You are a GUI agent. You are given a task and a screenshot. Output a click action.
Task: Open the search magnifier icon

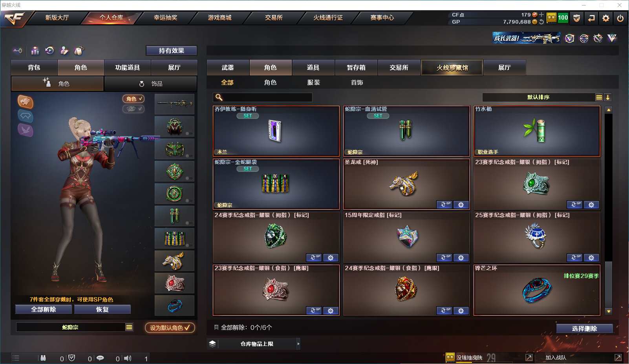[219, 97]
